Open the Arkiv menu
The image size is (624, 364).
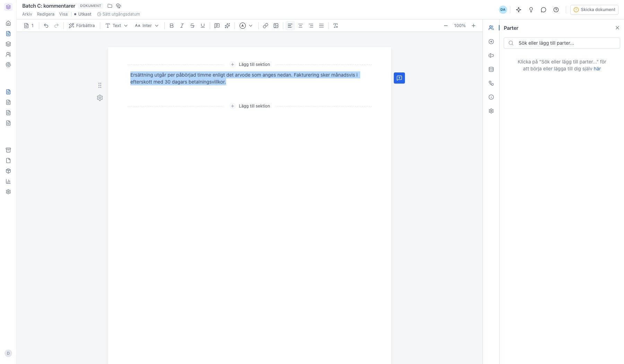click(27, 14)
